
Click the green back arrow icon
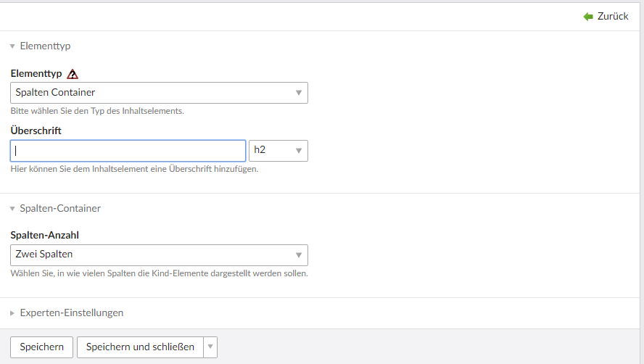pyautogui.click(x=588, y=16)
